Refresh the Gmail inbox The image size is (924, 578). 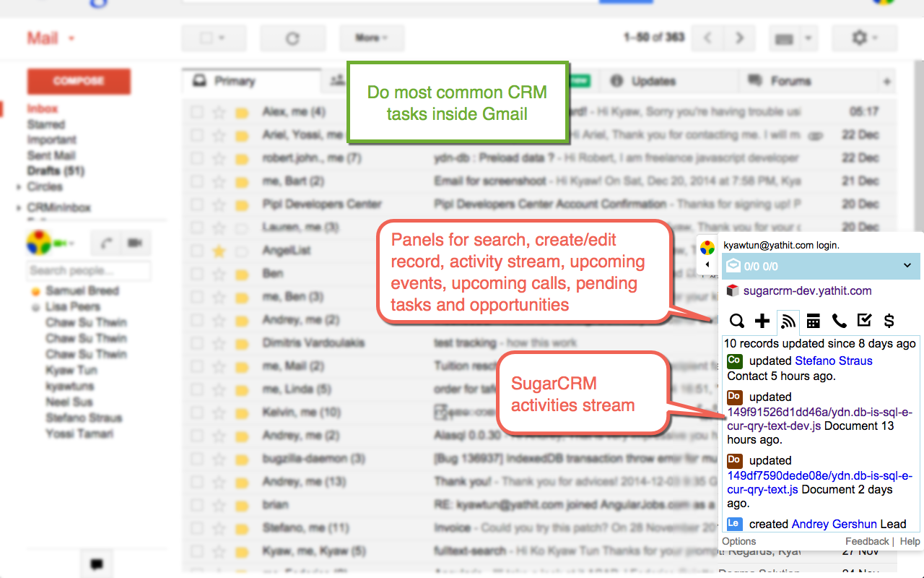[292, 38]
